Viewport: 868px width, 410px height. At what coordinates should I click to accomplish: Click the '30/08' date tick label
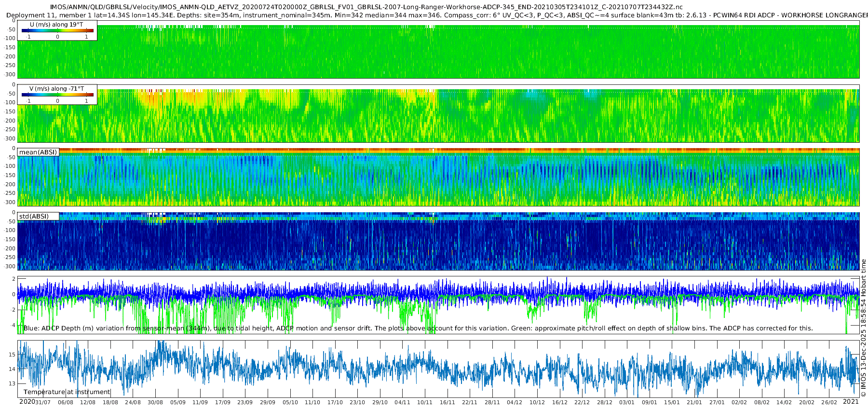155,402
